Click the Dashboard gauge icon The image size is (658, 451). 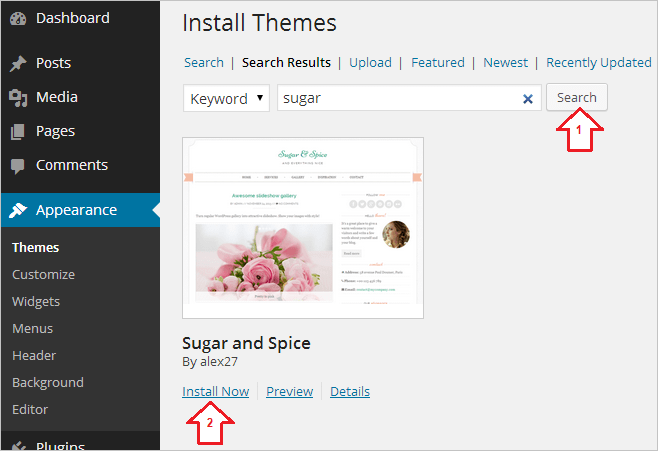tap(18, 19)
